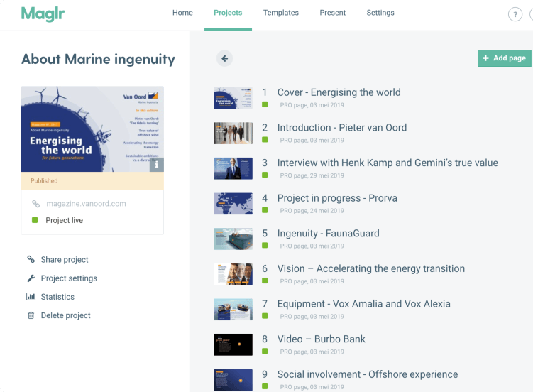The image size is (533, 392).
Task: Click date 29 mei 2019 under Interview
Action: 326,175
